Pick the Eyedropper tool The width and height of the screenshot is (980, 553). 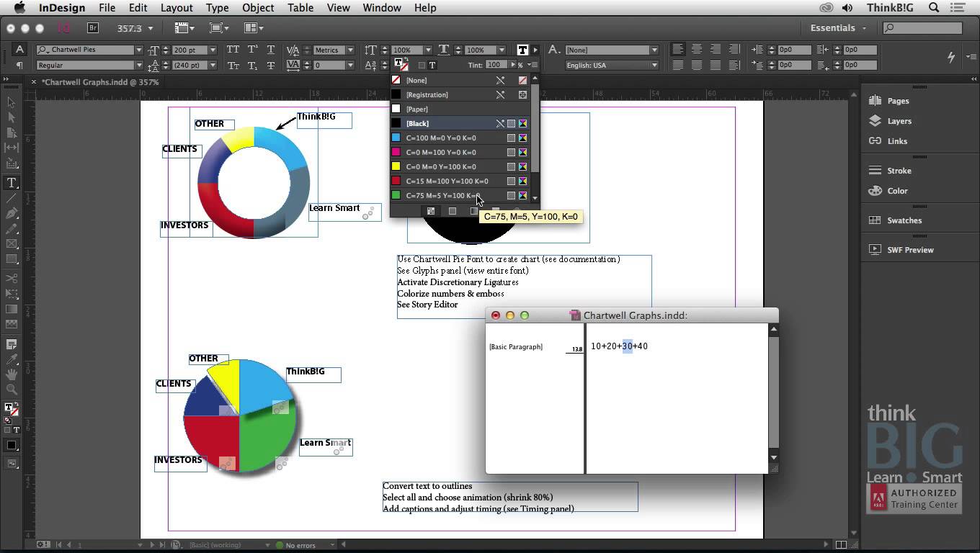tap(12, 359)
